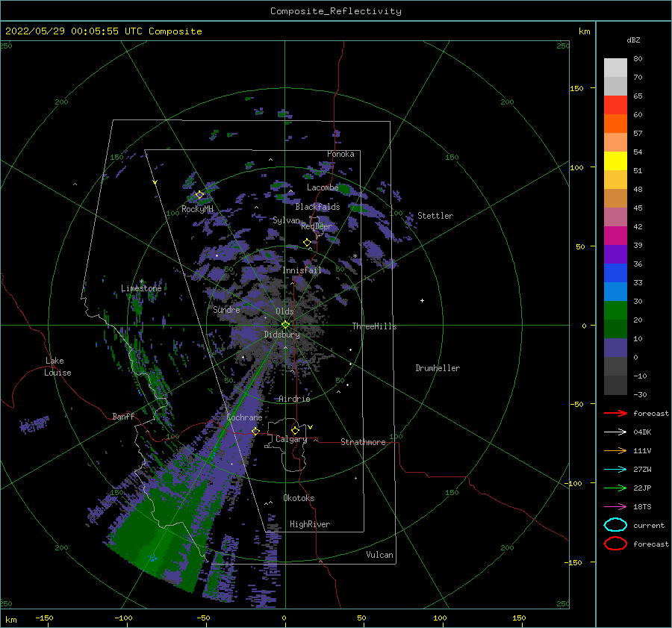Click the Limestone label

coord(141,288)
